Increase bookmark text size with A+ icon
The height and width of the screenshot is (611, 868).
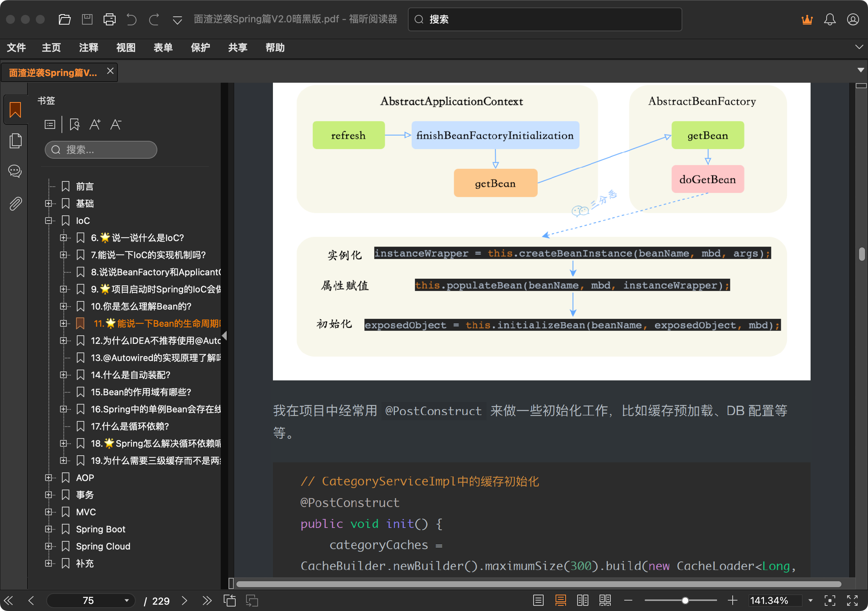click(95, 124)
